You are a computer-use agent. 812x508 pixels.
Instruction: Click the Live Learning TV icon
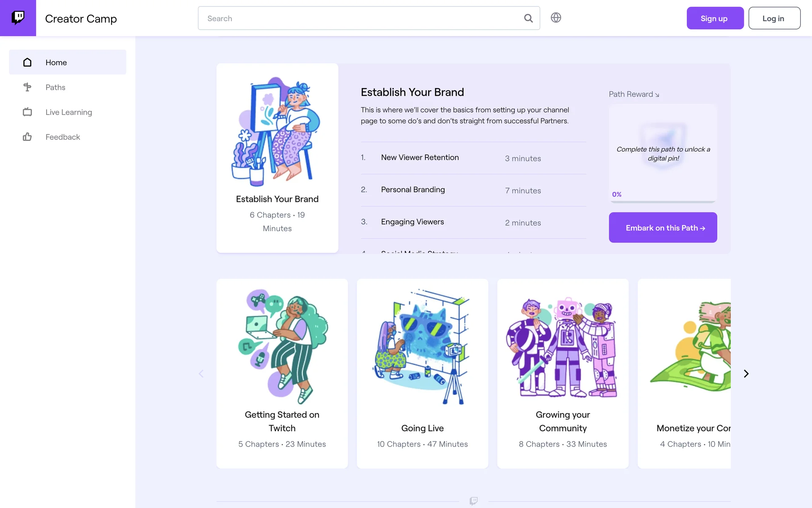coord(27,112)
